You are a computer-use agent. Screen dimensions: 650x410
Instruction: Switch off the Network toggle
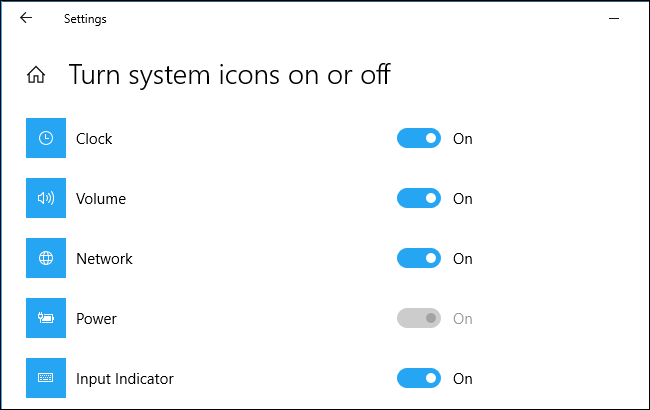coord(419,259)
